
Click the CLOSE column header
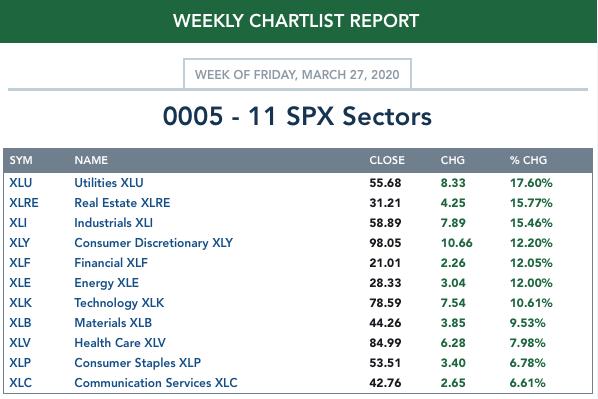(387, 160)
